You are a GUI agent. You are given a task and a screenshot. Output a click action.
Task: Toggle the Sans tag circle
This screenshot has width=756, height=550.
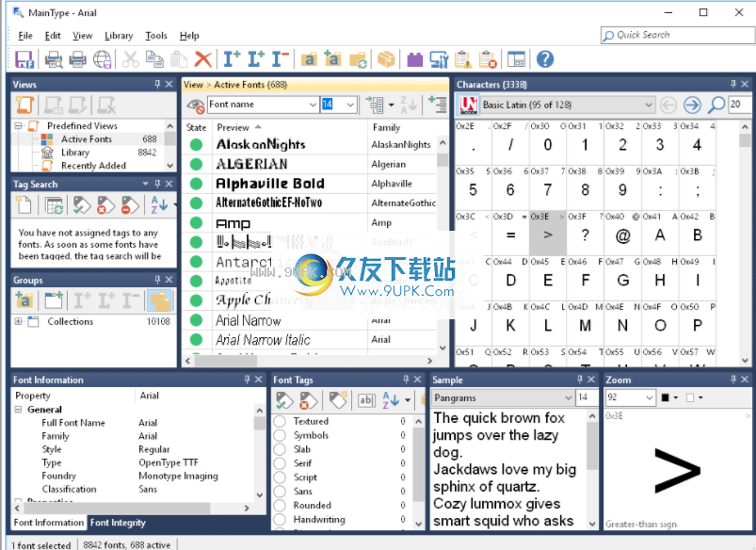click(x=280, y=492)
